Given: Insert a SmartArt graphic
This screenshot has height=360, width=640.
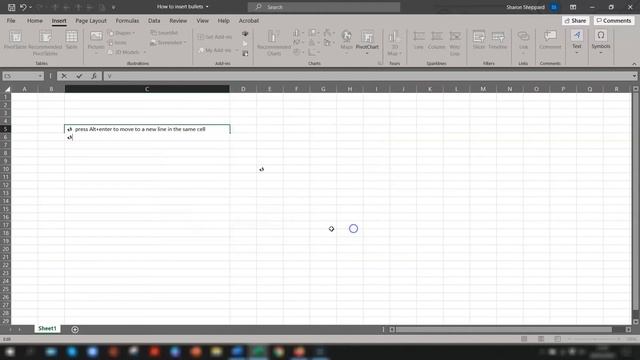Looking at the screenshot, I should (x=164, y=33).
